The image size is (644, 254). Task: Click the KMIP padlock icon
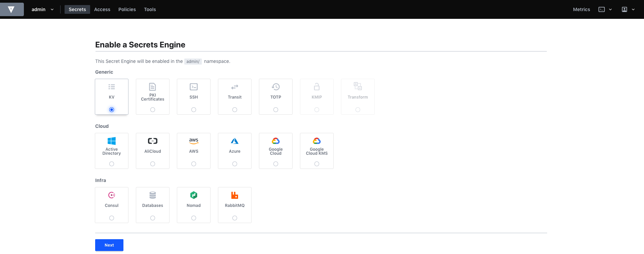[x=317, y=87]
